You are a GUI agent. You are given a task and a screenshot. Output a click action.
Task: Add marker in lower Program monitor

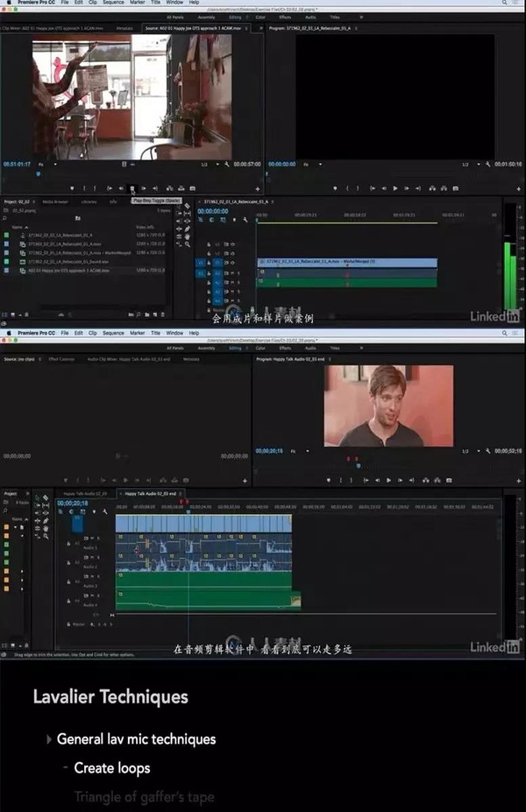click(x=328, y=481)
